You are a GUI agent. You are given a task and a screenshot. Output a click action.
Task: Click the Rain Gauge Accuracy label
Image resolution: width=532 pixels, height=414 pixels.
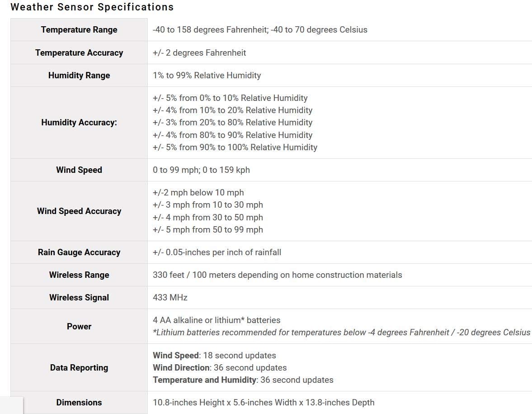(79, 252)
